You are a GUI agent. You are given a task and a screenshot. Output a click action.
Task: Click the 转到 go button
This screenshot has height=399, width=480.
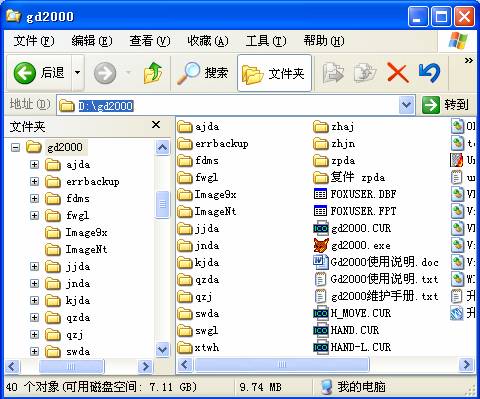pyautogui.click(x=446, y=105)
